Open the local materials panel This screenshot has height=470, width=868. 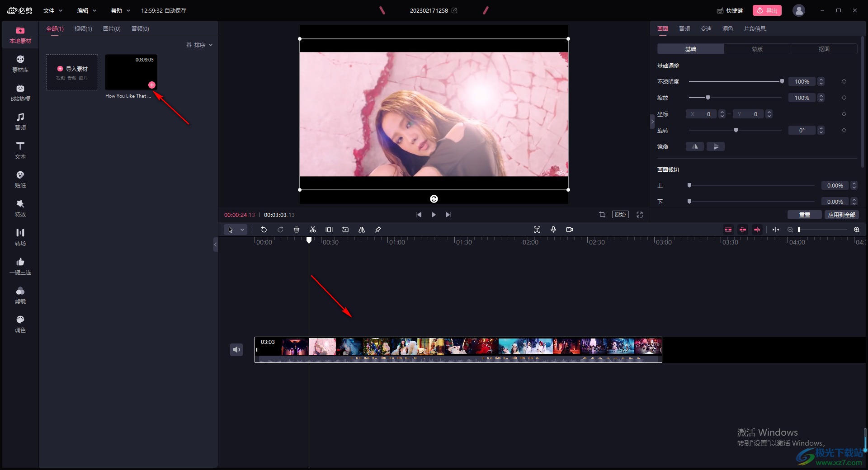coord(20,35)
